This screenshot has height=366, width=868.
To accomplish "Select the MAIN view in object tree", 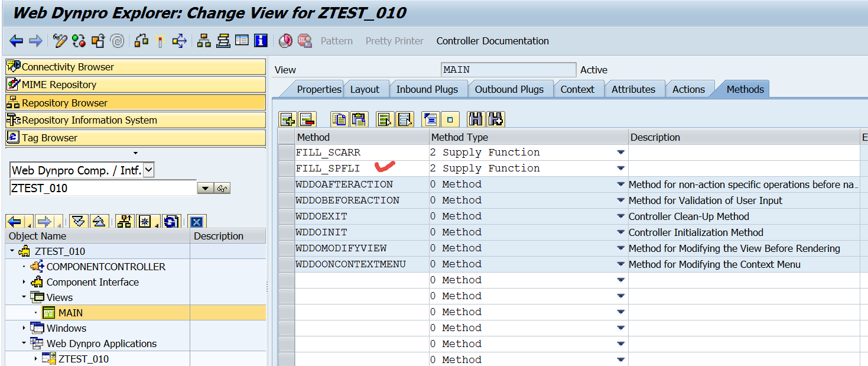I will point(70,313).
